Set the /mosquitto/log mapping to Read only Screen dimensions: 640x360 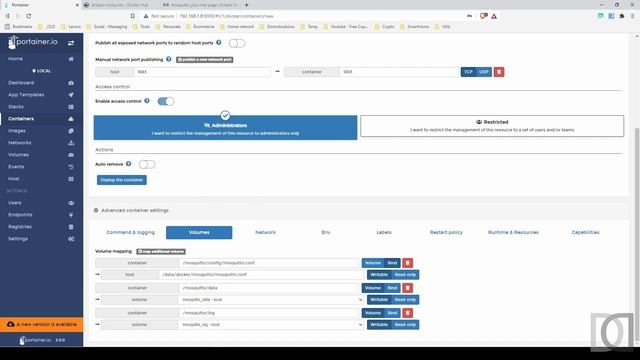(x=405, y=325)
